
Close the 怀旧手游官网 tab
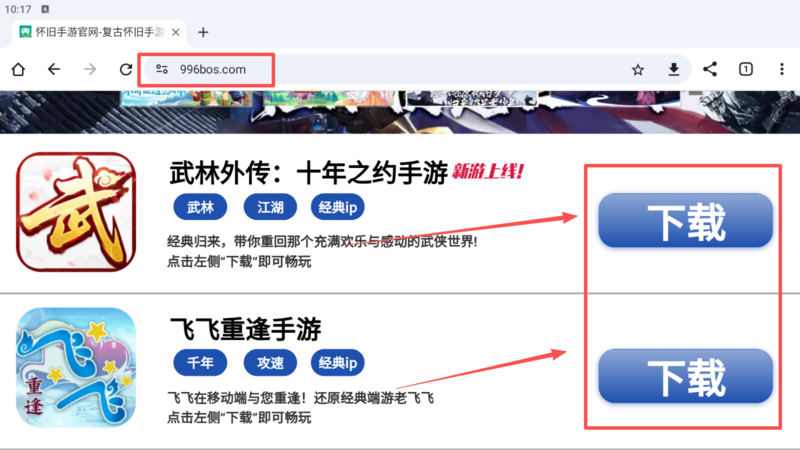click(176, 32)
